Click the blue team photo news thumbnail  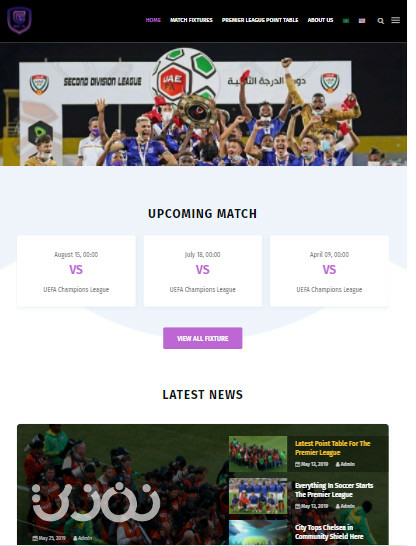[258, 496]
